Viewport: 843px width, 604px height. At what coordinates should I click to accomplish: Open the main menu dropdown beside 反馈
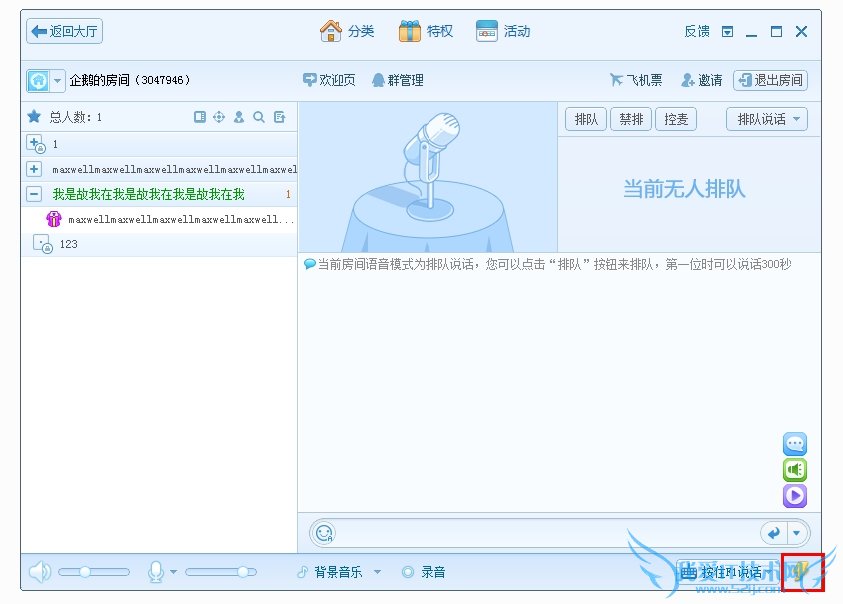727,32
